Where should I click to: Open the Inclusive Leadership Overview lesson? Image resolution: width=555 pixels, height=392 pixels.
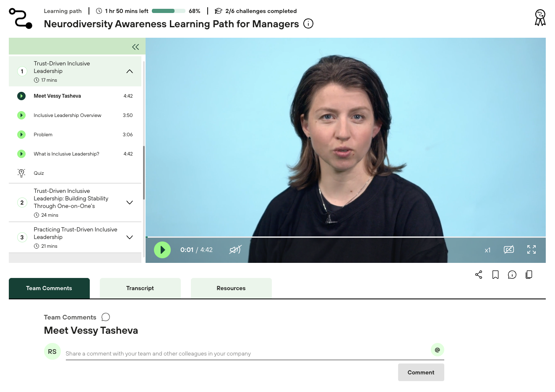(x=68, y=115)
